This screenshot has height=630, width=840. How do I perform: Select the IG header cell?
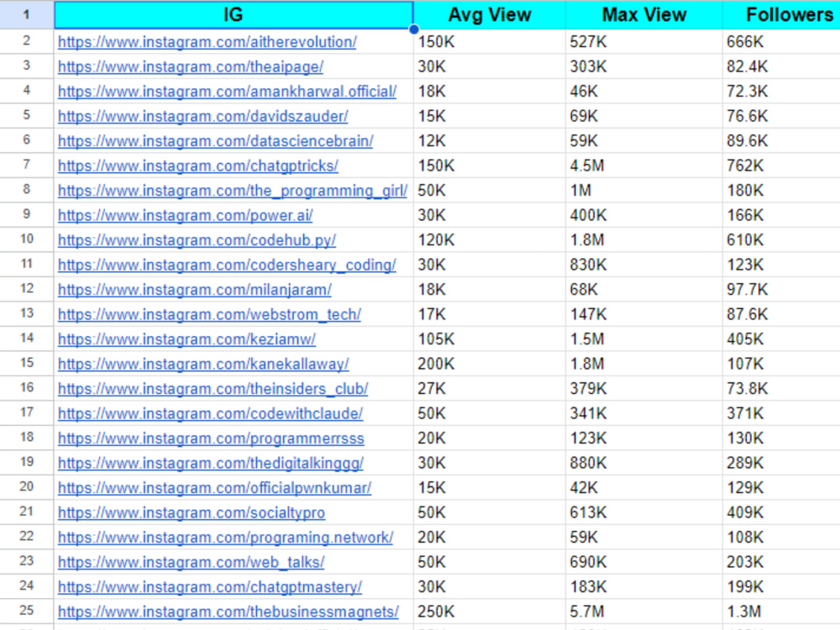pyautogui.click(x=234, y=15)
